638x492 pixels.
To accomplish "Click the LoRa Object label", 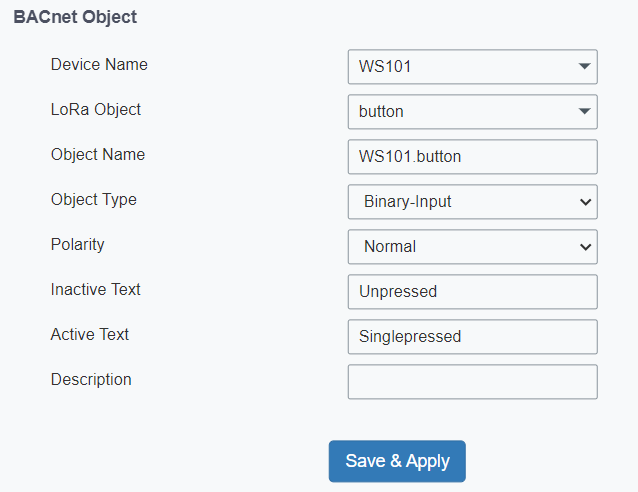I will (x=96, y=110).
